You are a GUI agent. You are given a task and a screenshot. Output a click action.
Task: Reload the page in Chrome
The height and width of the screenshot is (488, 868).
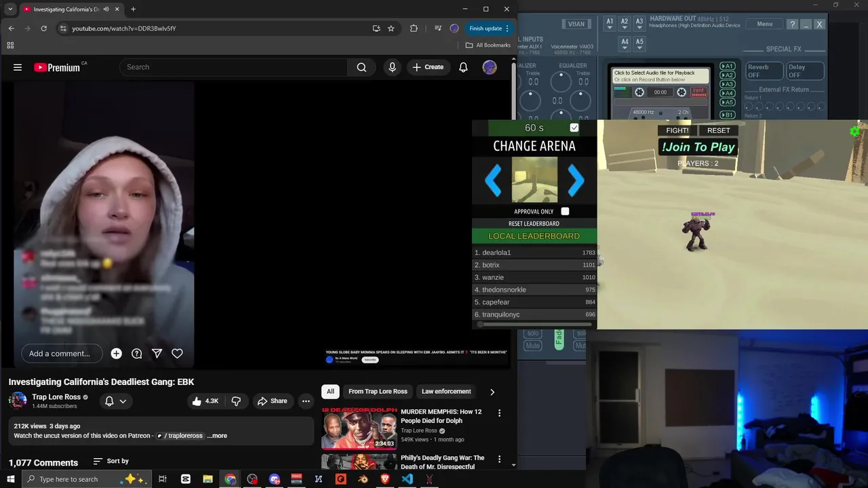[x=44, y=28]
